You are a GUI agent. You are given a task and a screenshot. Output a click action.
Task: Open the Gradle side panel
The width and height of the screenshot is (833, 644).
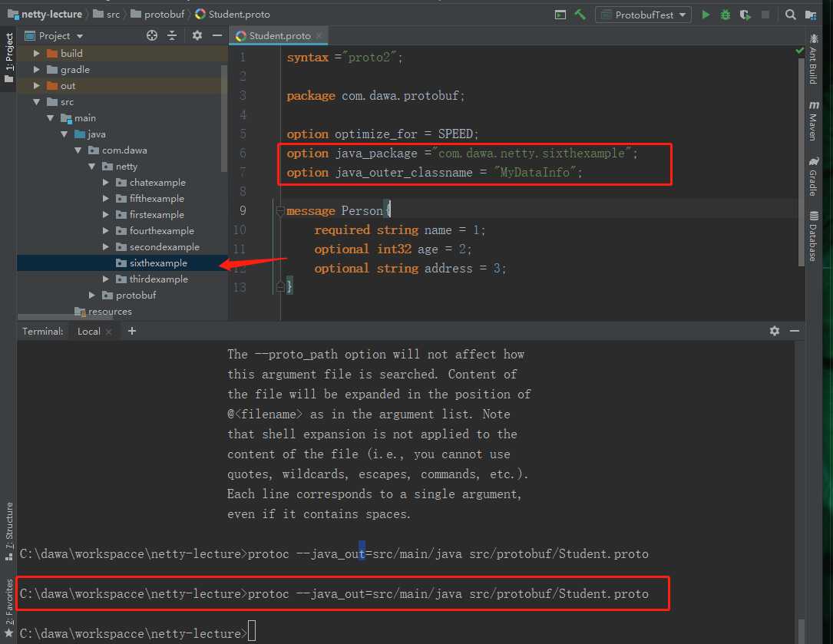[x=813, y=177]
